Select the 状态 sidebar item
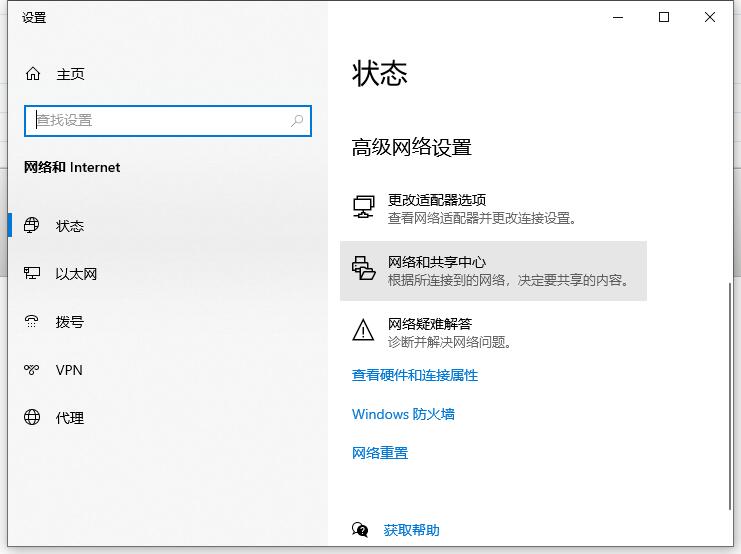The height and width of the screenshot is (554, 741). pyautogui.click(x=70, y=226)
